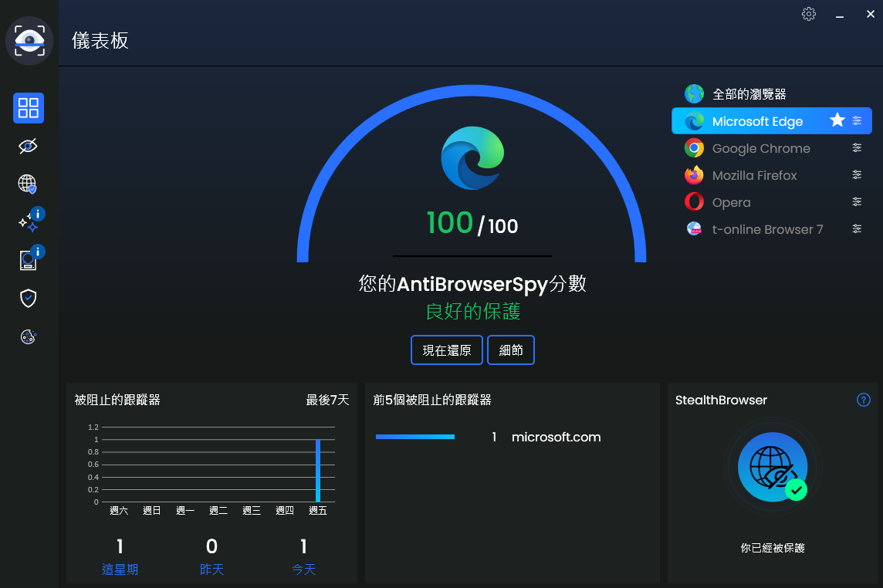Open settings gear in title bar
Image resolution: width=883 pixels, height=588 pixels.
point(809,14)
